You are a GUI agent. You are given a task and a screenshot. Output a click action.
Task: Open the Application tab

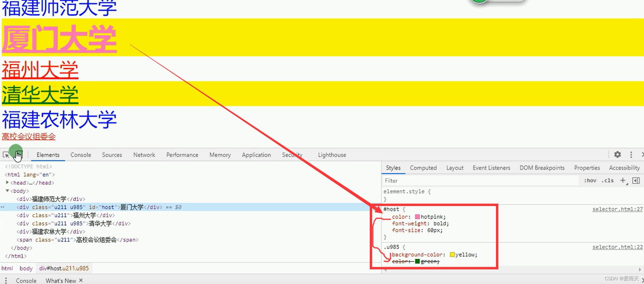[256, 155]
